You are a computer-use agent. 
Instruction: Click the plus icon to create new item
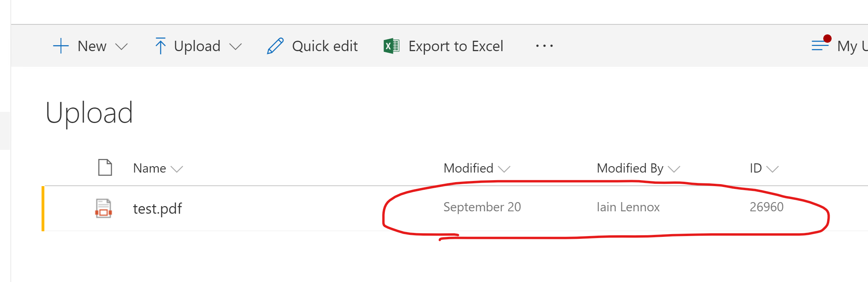click(x=60, y=46)
